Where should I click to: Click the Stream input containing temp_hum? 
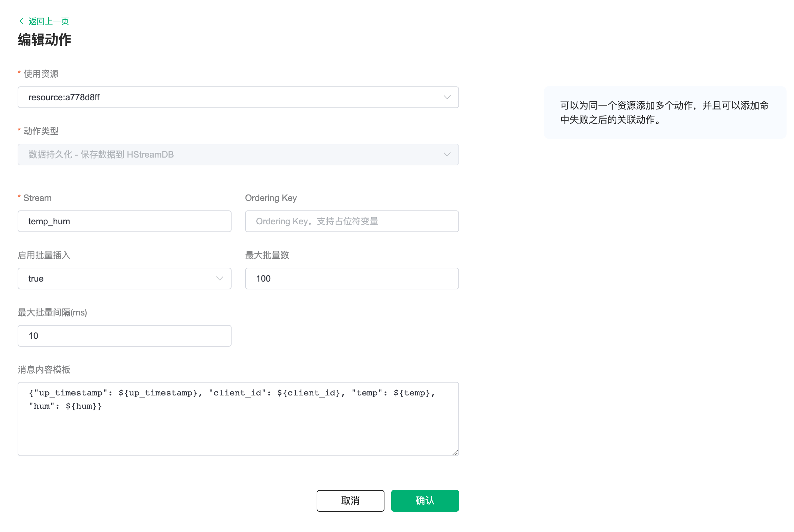(124, 221)
